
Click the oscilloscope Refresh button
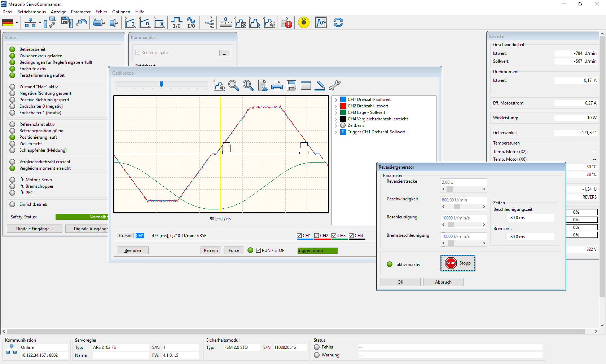click(211, 250)
